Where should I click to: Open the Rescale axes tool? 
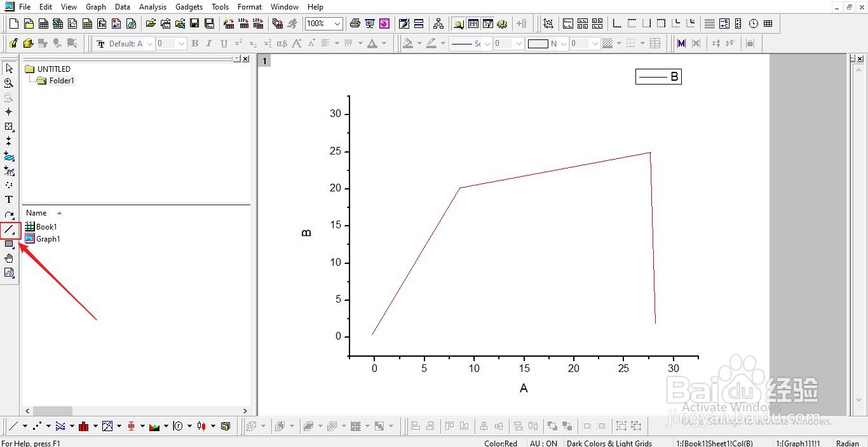pos(548,24)
